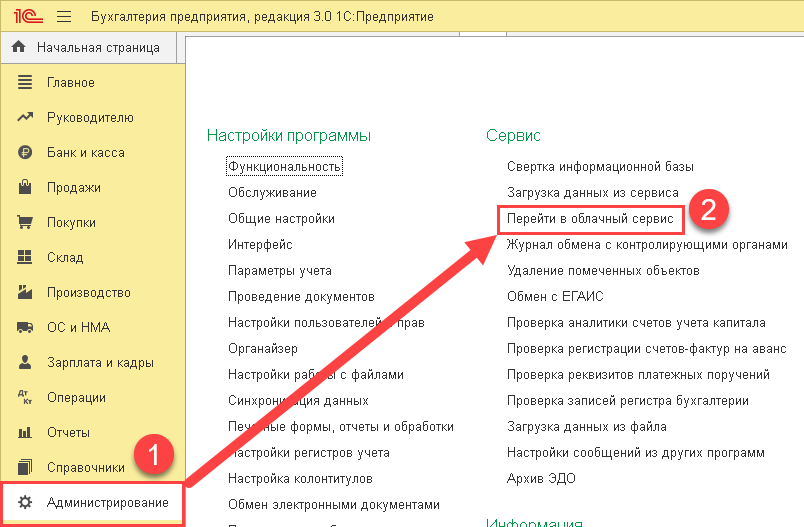The width and height of the screenshot is (804, 527).
Task: Open the Операции section
Action: point(76,398)
